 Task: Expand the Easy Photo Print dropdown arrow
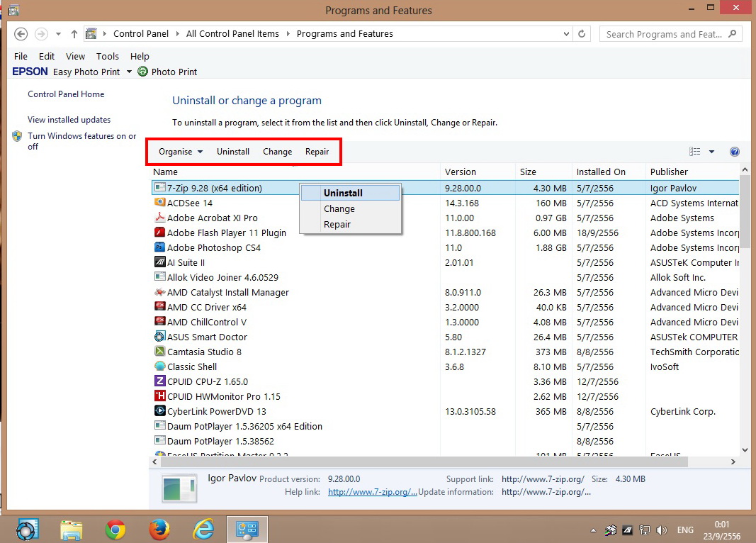tap(129, 72)
